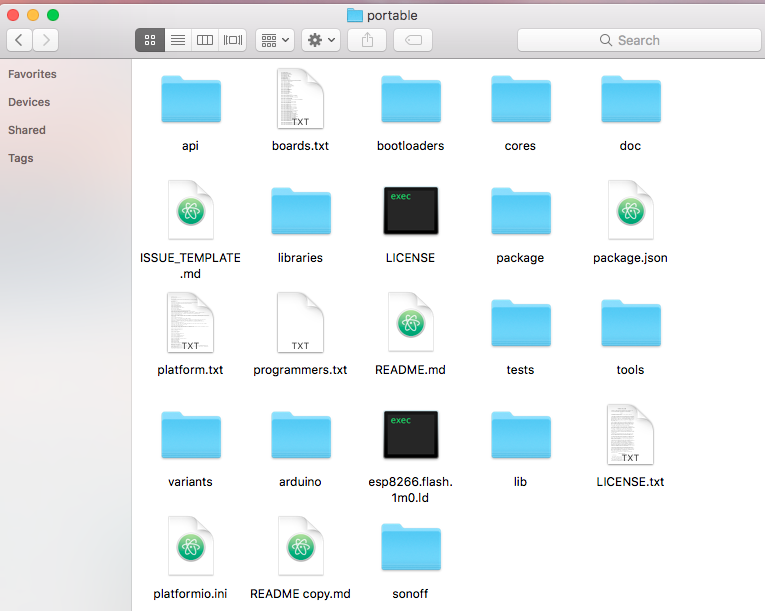Select the README copy.md file icon
Image resolution: width=765 pixels, height=611 pixels.
tap(301, 546)
